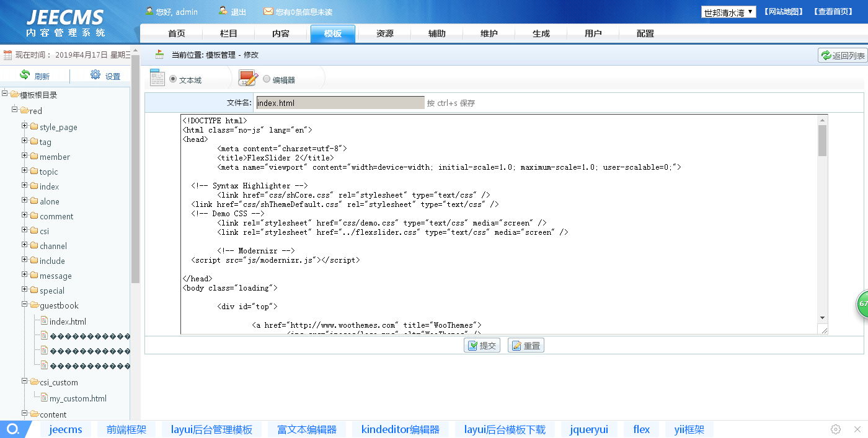Expand the tag folder node
868x438 pixels.
click(25, 141)
